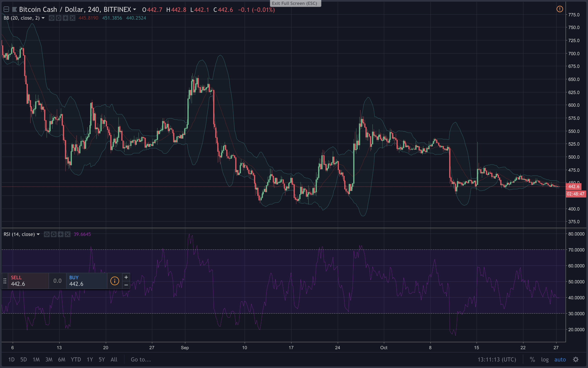Select the 1M time range
This screenshot has width=588, height=368.
(x=36, y=359)
